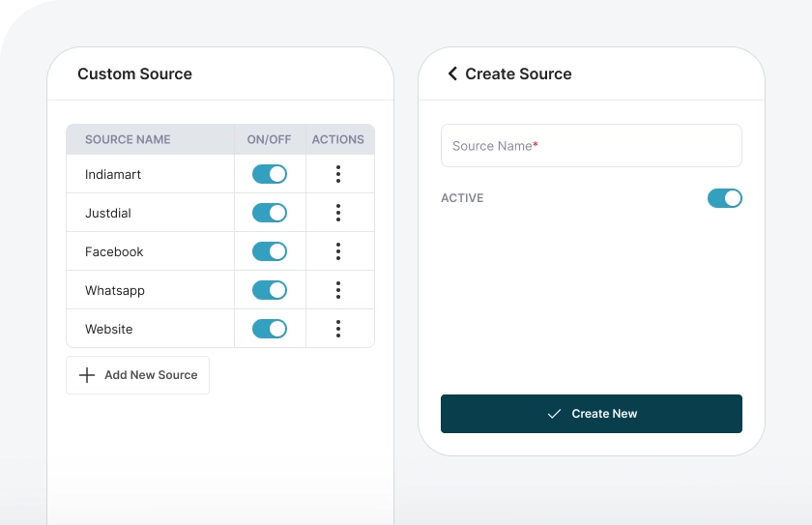Open the Whatsapp row kebab menu

click(x=338, y=290)
